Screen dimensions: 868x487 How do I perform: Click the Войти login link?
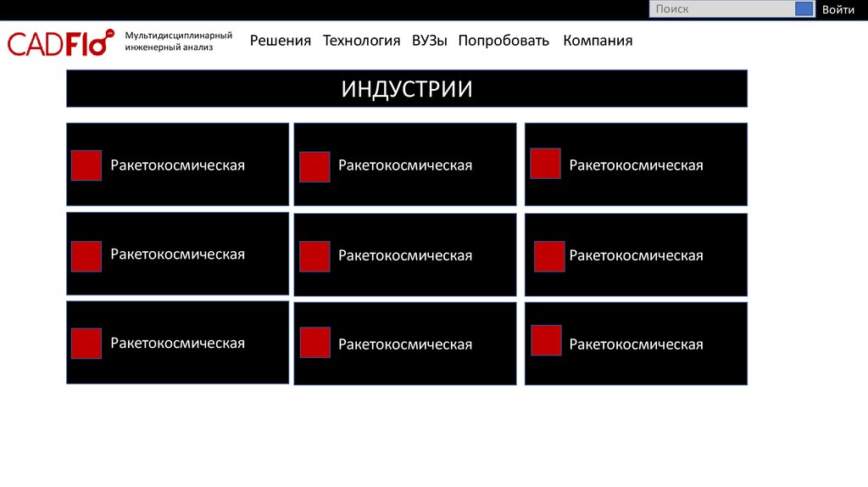[837, 9]
